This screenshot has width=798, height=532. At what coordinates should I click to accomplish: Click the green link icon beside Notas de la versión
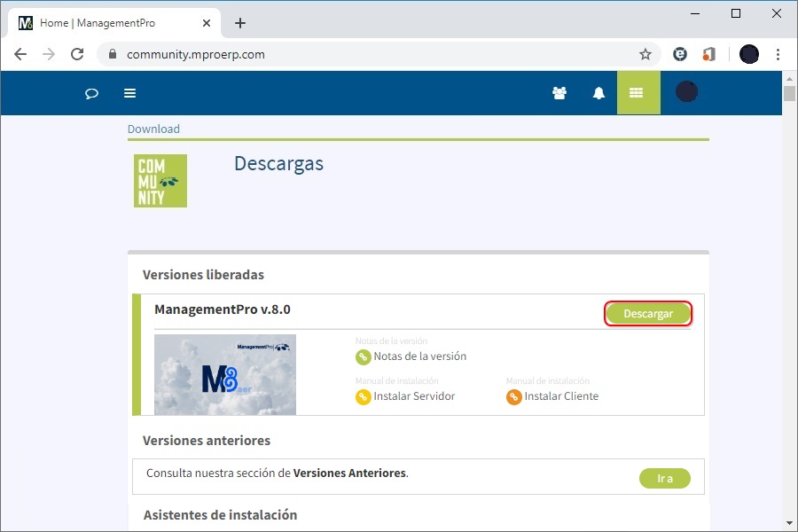tap(362, 356)
